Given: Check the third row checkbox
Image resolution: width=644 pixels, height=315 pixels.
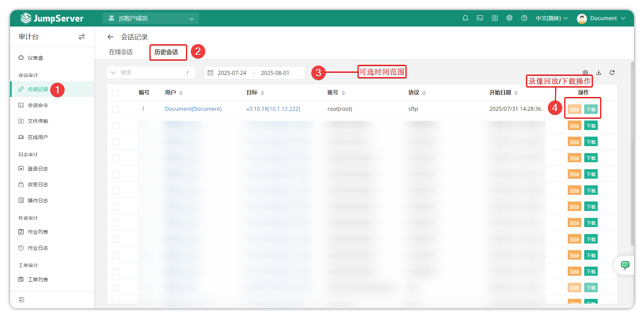Looking at the screenshot, I should click(x=115, y=142).
